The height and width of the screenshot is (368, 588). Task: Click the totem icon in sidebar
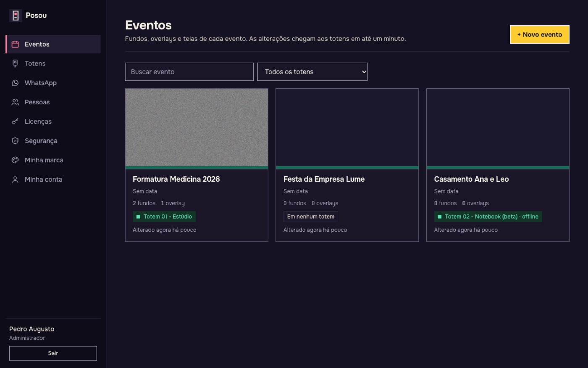click(x=15, y=64)
